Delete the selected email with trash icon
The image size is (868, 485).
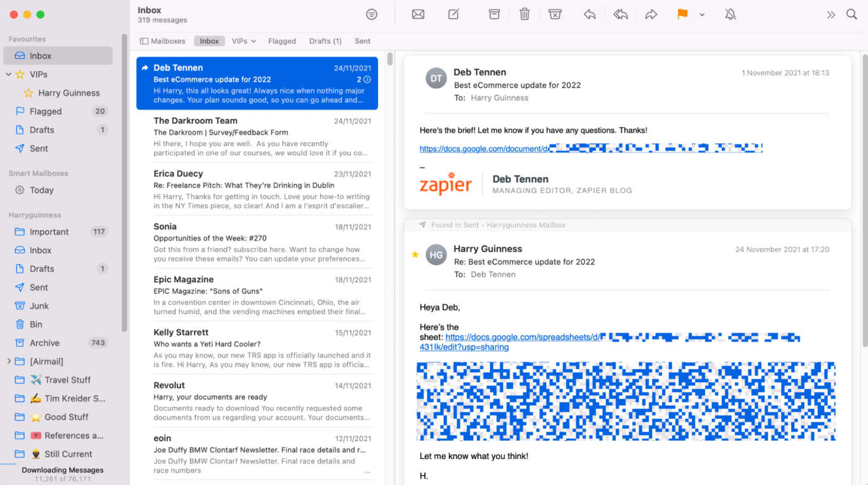click(525, 14)
